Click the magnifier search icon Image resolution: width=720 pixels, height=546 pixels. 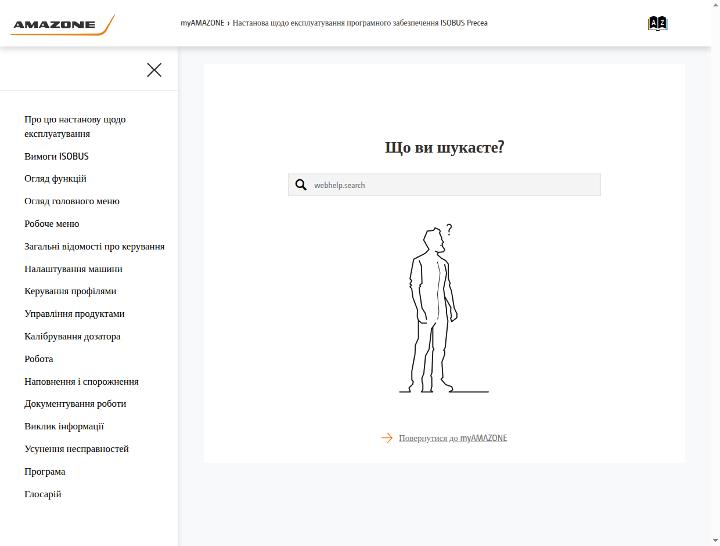pos(301,185)
